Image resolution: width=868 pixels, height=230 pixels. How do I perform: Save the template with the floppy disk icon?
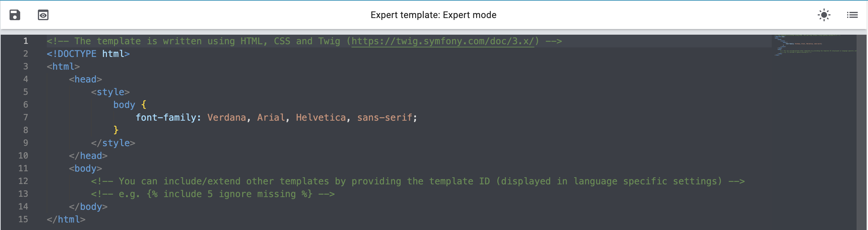coord(15,15)
